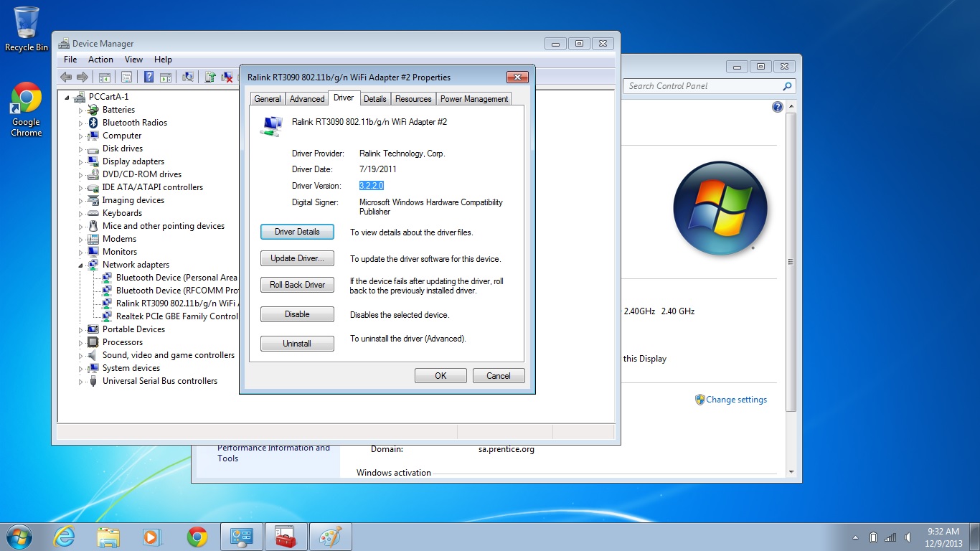The width and height of the screenshot is (980, 551).
Task: Click the Roll Back Driver button
Action: click(297, 285)
